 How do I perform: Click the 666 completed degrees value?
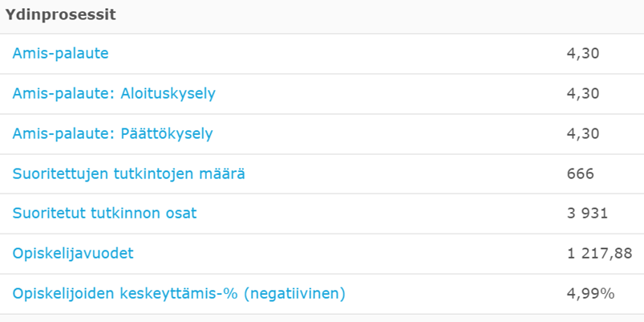580,174
